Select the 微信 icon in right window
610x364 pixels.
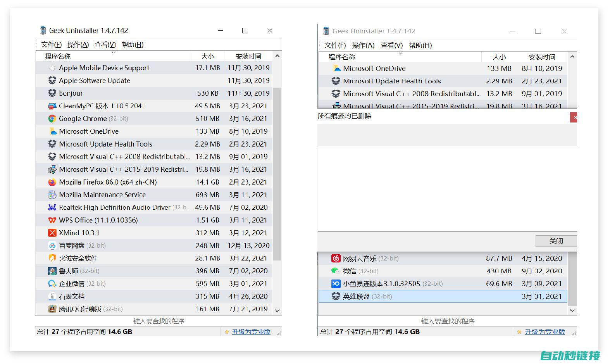click(x=336, y=271)
